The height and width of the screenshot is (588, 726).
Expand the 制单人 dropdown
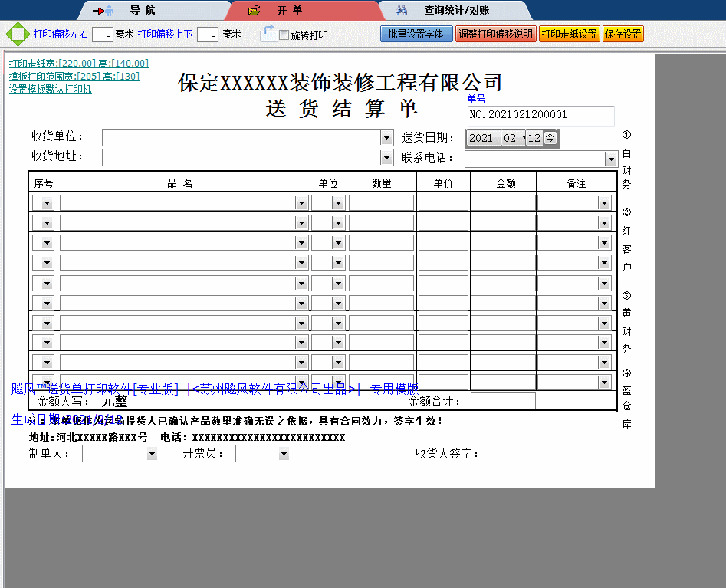152,454
